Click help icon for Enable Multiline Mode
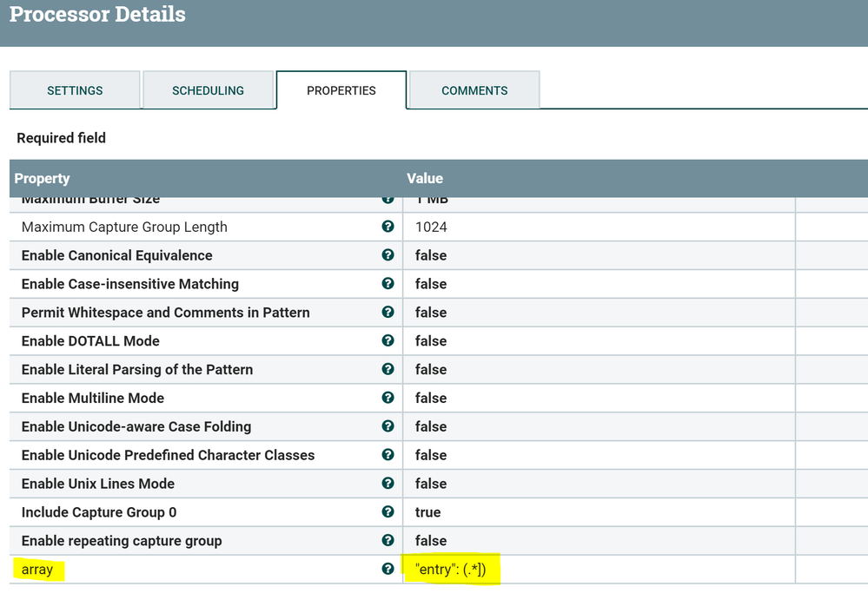The height and width of the screenshot is (600, 868). click(388, 398)
